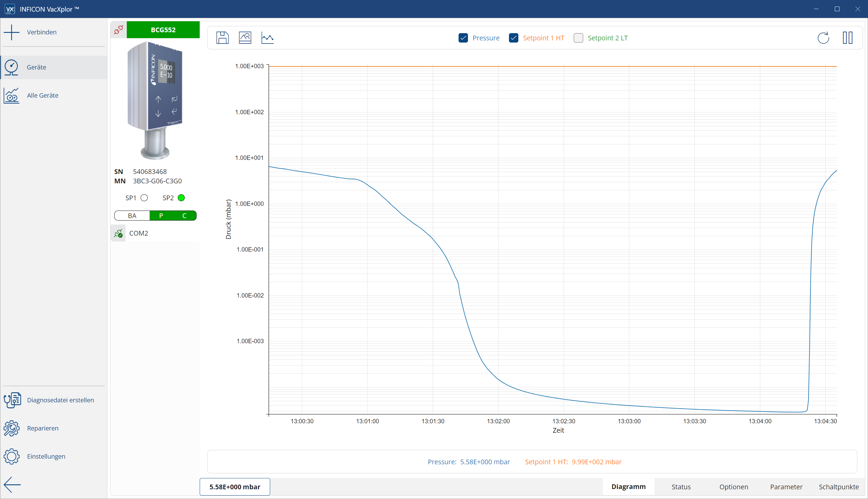Switch to the Status tab
868x499 pixels.
[x=681, y=487]
